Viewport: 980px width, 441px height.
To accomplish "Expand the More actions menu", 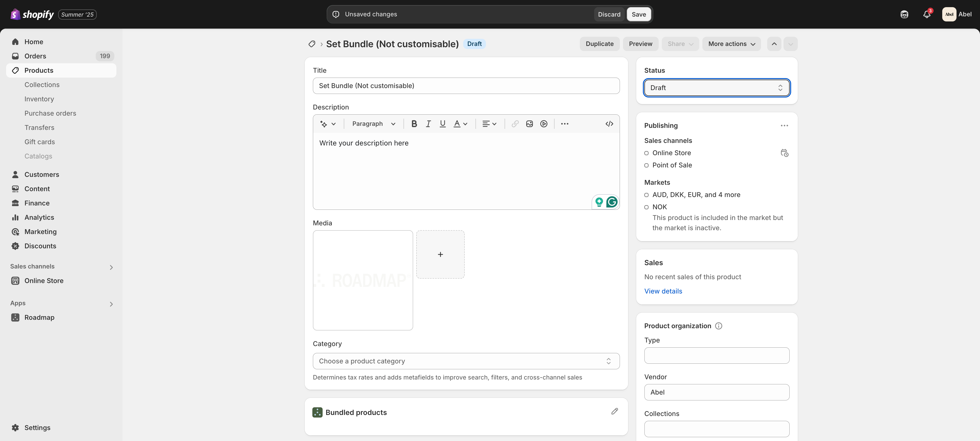I will pos(731,44).
